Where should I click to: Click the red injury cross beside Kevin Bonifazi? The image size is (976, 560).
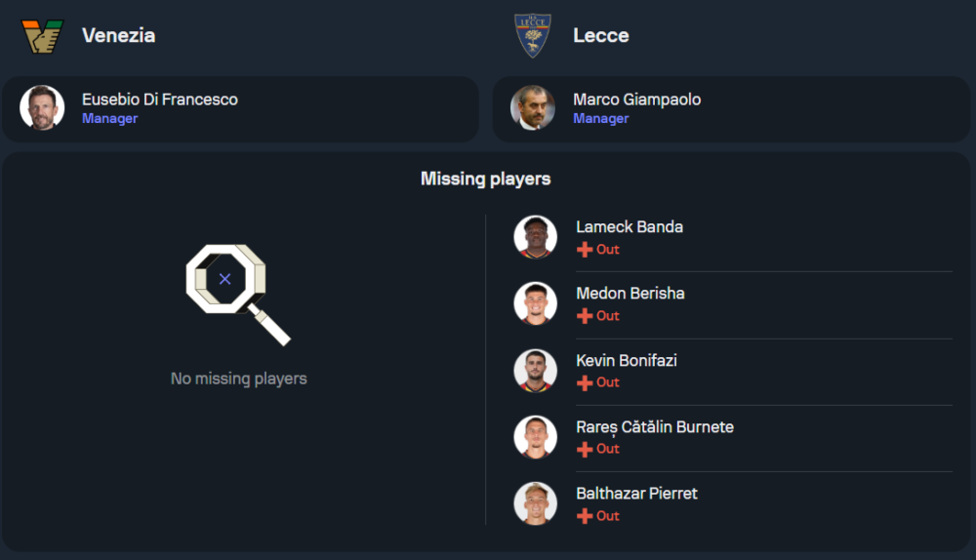tap(585, 382)
